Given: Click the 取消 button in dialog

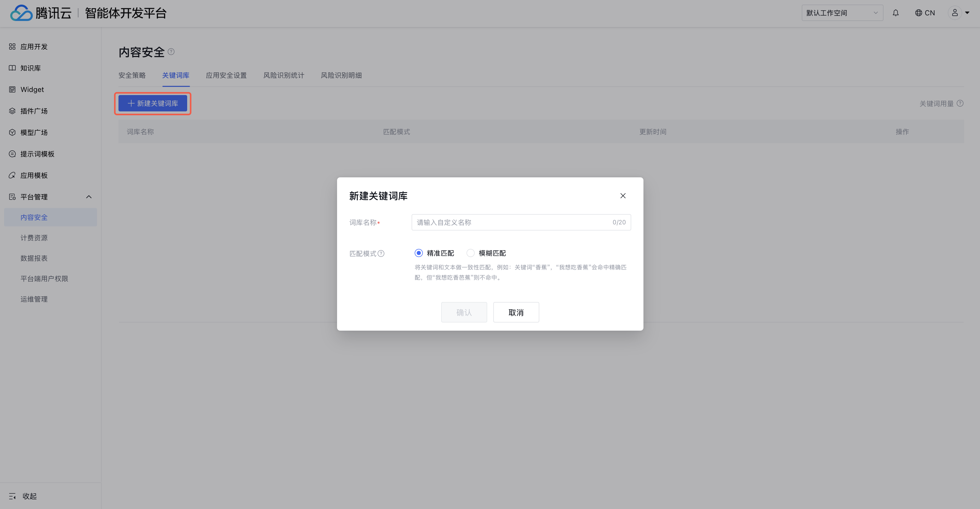Looking at the screenshot, I should click(x=516, y=313).
